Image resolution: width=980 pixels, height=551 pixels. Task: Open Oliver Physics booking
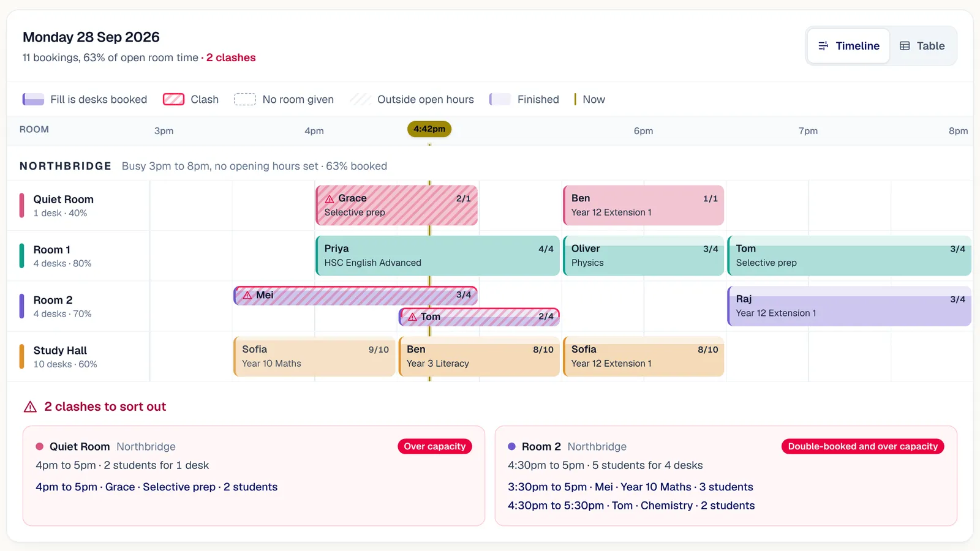click(x=643, y=255)
